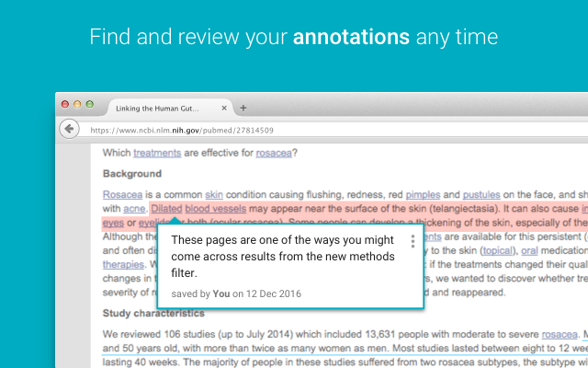
Task: Open the pustules link
Action: coord(481,194)
